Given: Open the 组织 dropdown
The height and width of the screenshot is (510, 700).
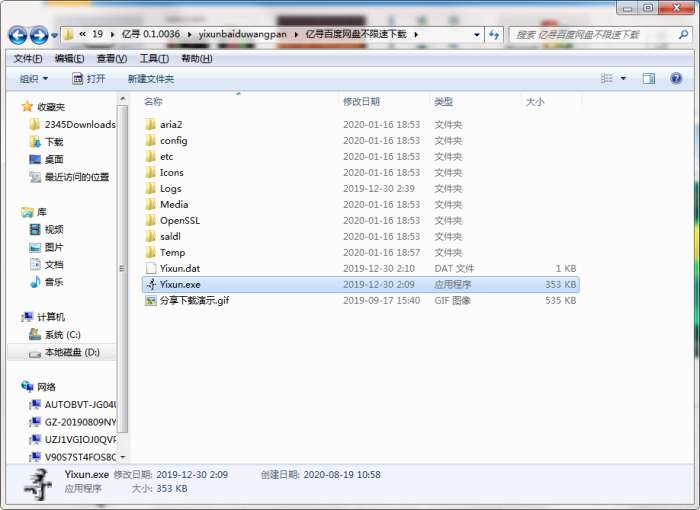Looking at the screenshot, I should click(x=33, y=79).
